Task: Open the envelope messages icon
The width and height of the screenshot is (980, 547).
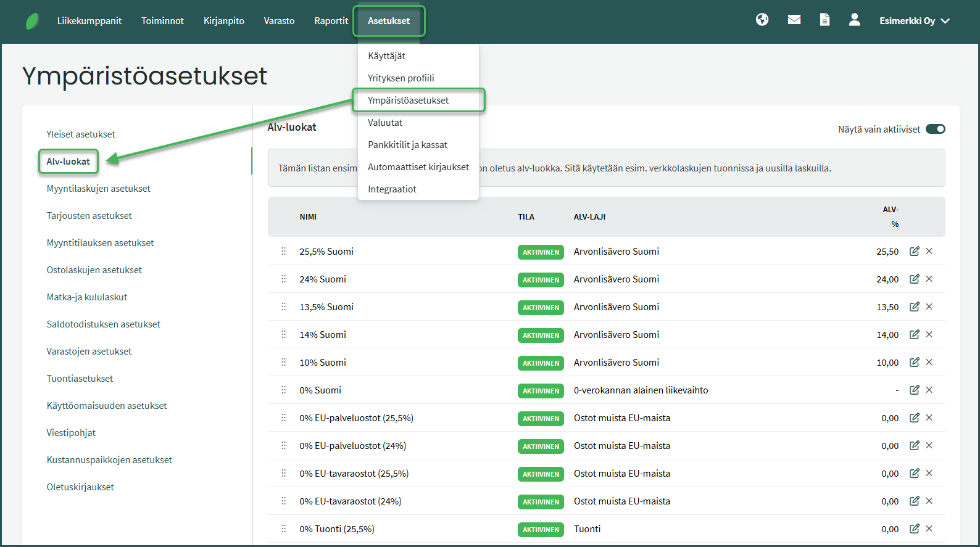Action: [x=794, y=20]
